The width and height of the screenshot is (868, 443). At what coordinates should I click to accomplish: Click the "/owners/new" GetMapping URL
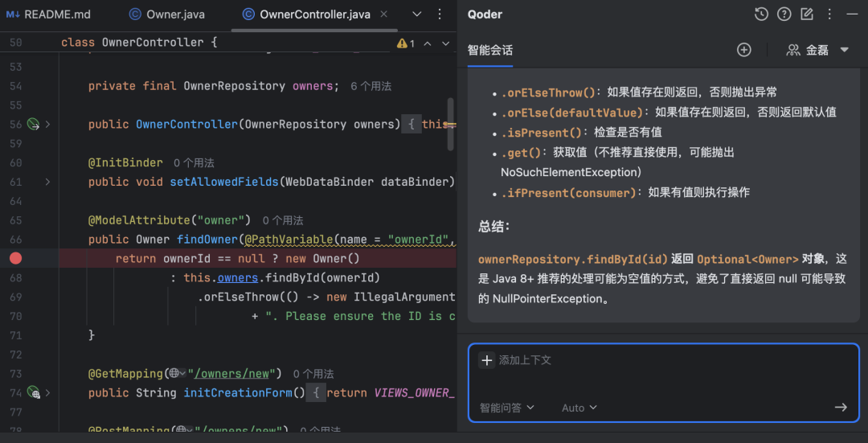click(231, 374)
